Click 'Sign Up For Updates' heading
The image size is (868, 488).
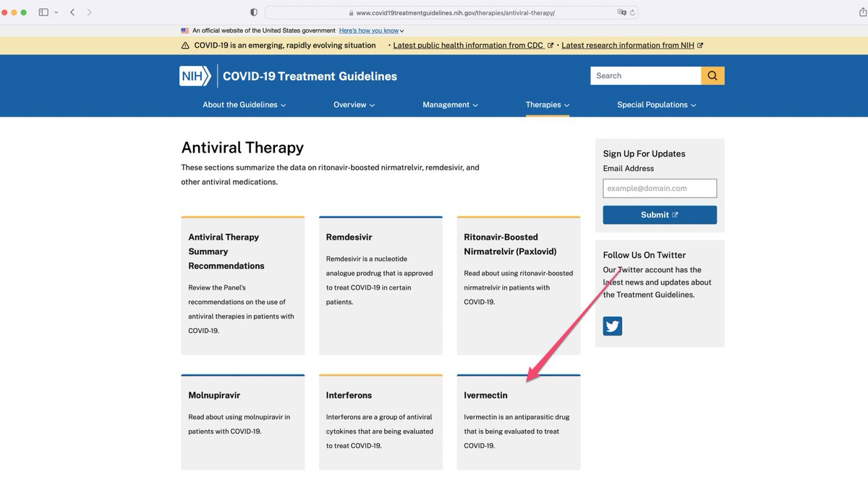pyautogui.click(x=644, y=153)
